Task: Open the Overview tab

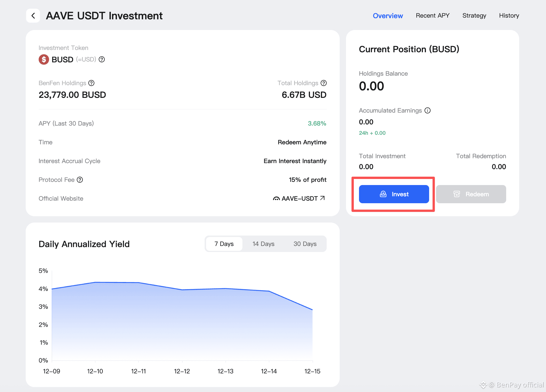Action: (388, 16)
